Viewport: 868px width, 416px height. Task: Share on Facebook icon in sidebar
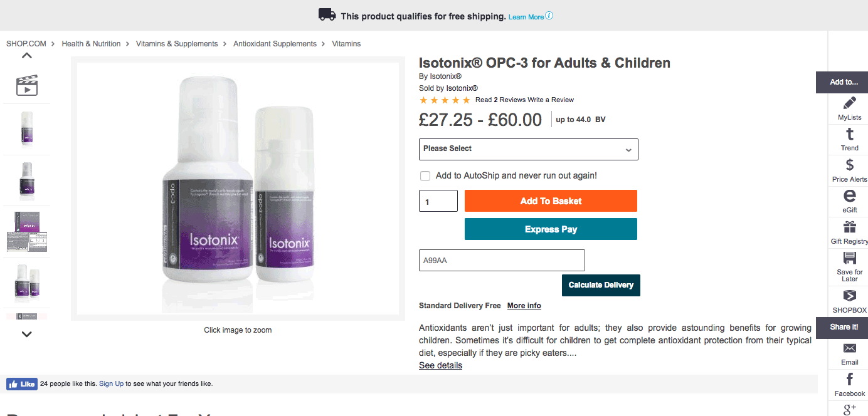tap(850, 379)
